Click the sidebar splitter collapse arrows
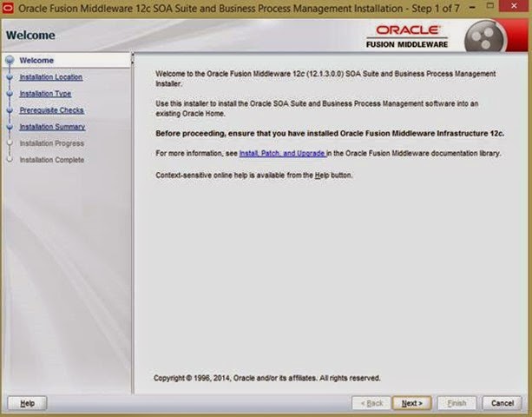This screenshot has width=532, height=417. point(133,58)
